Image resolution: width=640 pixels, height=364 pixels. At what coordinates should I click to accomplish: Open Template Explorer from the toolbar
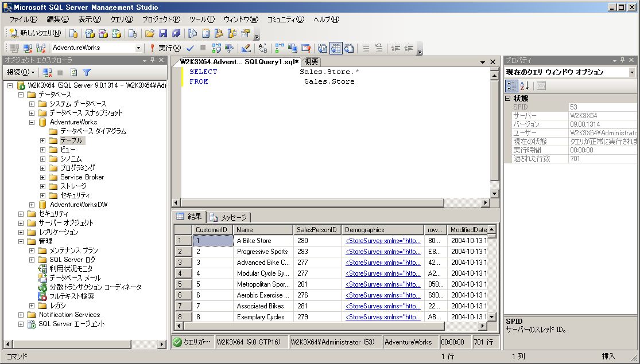point(232,34)
